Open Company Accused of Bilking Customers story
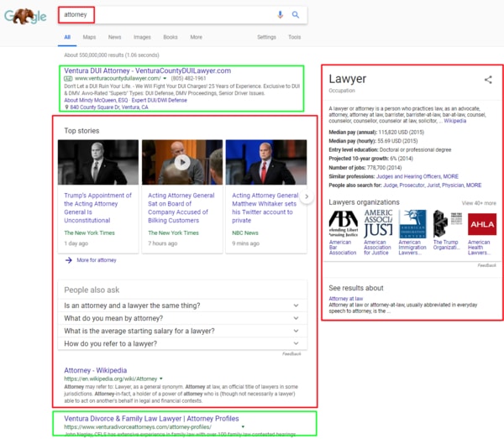Screen dimensions: 504x439 [x=181, y=208]
